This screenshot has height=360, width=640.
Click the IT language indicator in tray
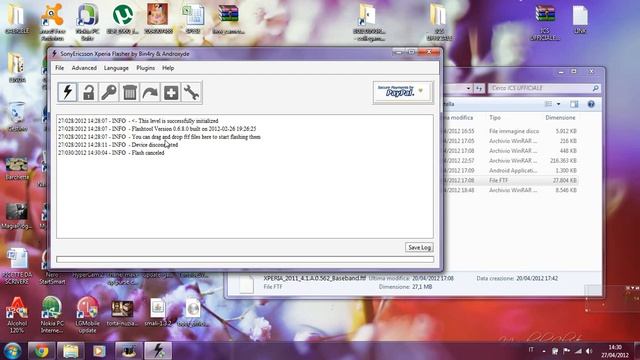[x=531, y=350]
